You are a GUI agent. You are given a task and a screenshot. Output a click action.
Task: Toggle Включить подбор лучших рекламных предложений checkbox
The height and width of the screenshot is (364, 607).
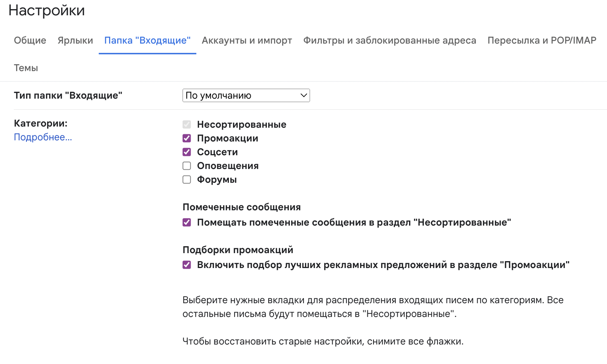[187, 265]
